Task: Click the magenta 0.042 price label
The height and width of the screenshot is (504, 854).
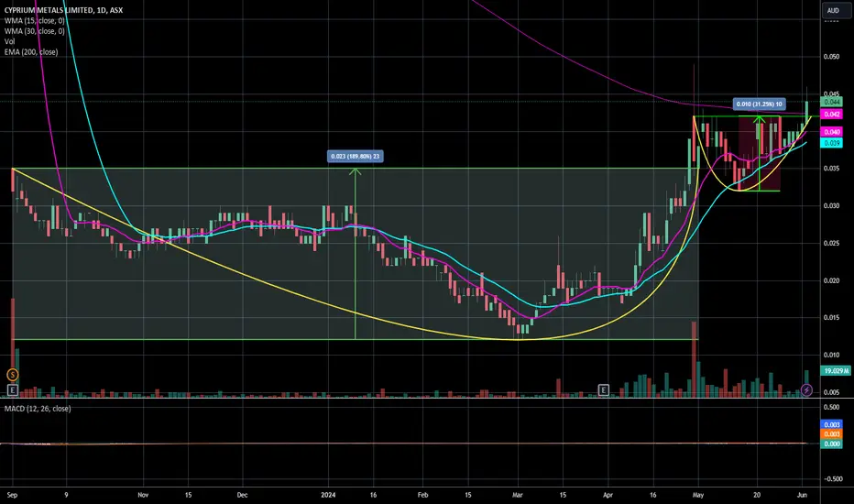Action: [832, 115]
